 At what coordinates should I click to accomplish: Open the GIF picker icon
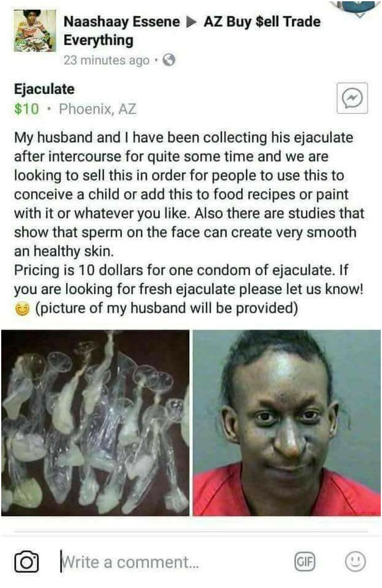click(x=305, y=562)
